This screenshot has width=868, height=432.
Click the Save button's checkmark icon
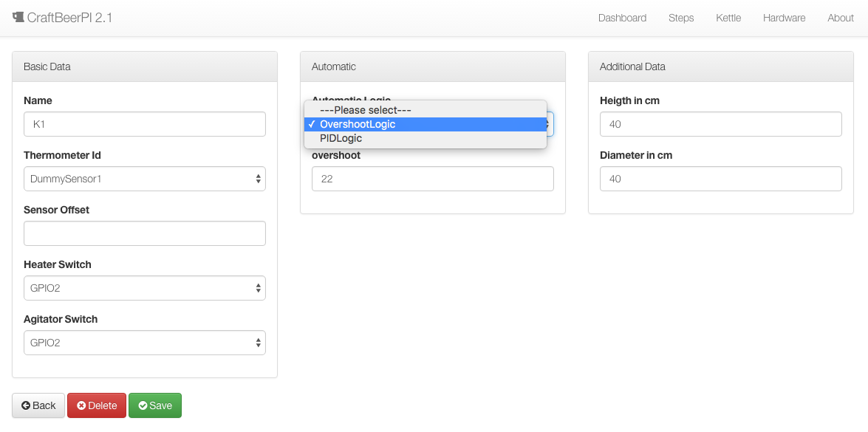[143, 405]
